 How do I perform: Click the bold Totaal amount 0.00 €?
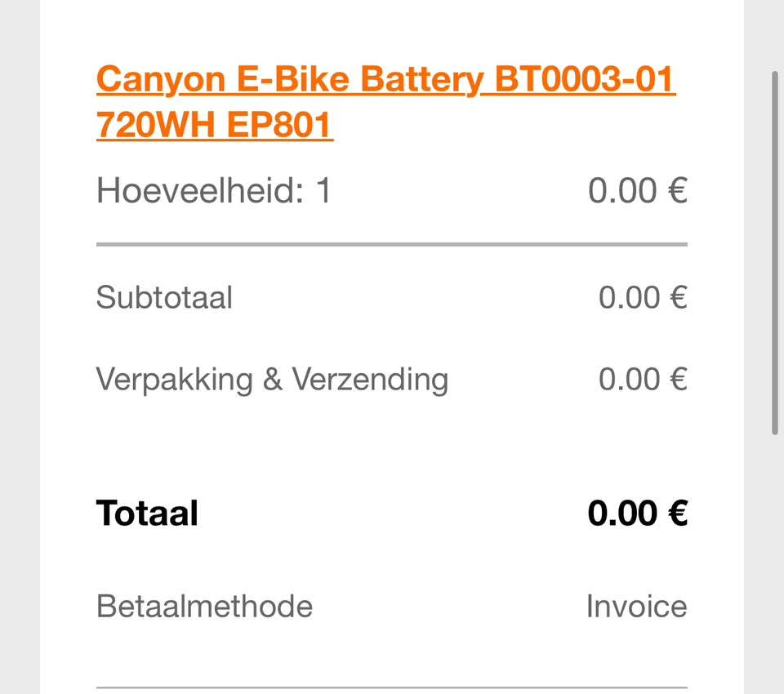(x=638, y=513)
